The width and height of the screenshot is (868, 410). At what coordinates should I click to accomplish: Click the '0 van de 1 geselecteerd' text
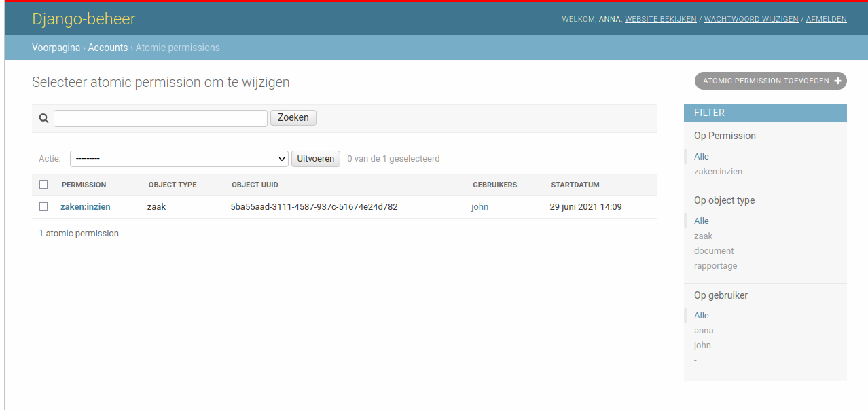pyautogui.click(x=393, y=159)
